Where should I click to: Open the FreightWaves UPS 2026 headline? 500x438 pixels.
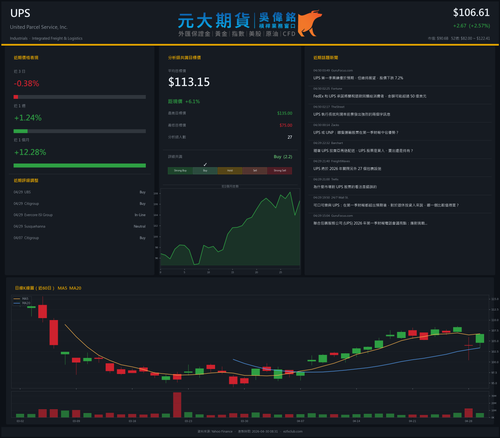click(347, 169)
